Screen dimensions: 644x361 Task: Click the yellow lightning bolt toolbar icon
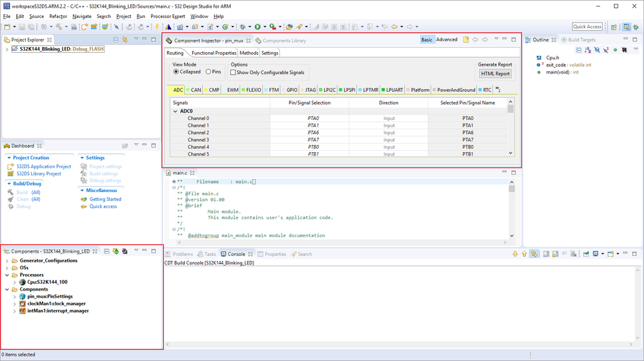click(x=157, y=27)
